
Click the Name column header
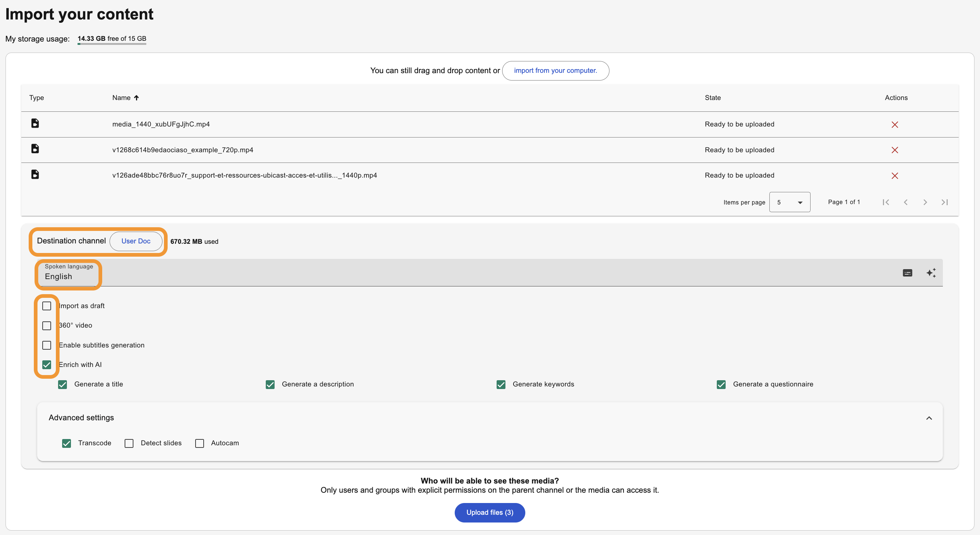121,98
